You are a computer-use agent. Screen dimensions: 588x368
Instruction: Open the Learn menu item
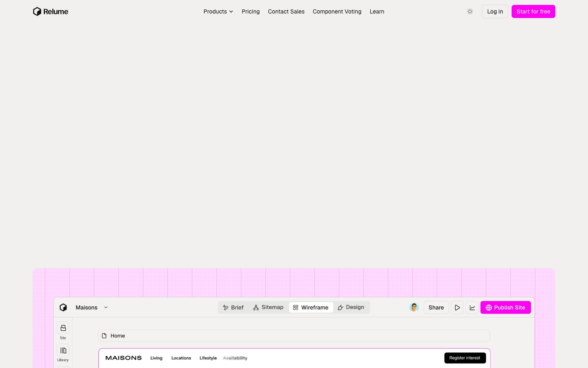tap(377, 11)
